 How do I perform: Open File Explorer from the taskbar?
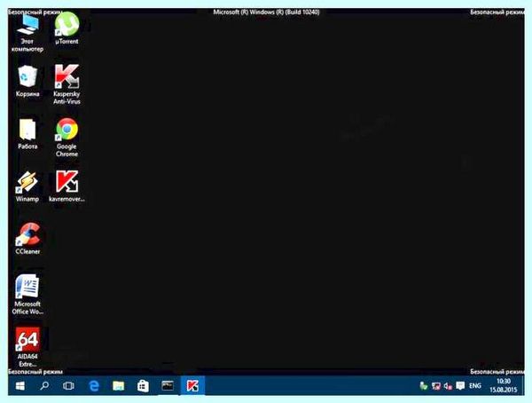(x=119, y=385)
